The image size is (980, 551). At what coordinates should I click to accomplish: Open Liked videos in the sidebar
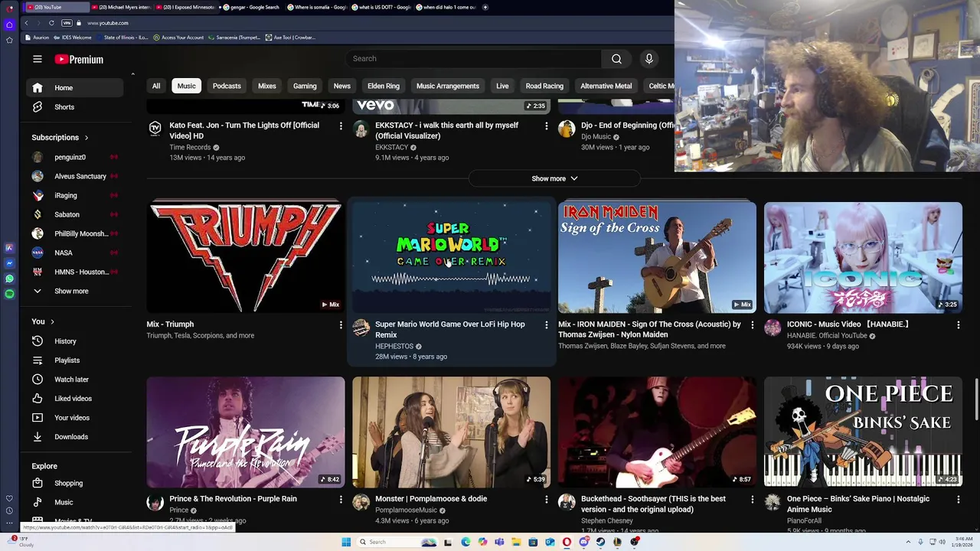coord(74,399)
